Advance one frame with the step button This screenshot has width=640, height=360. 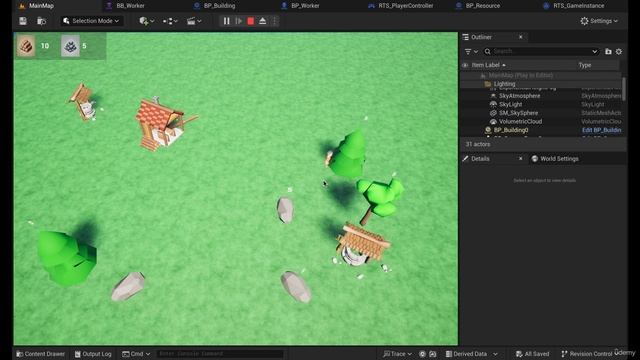pos(238,21)
